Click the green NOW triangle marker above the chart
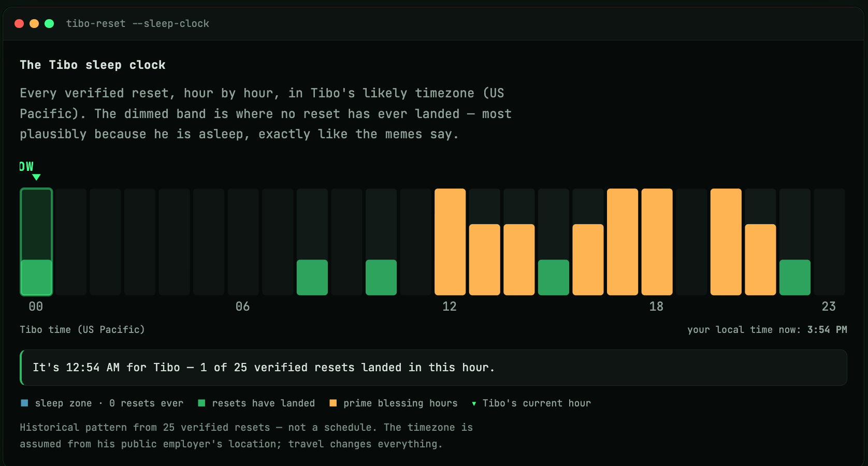 (36, 177)
